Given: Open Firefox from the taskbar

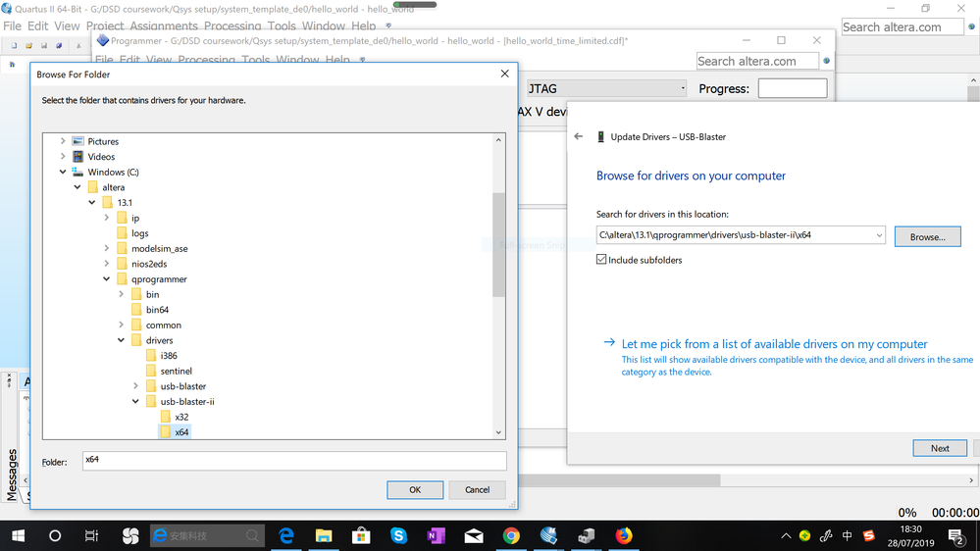Looking at the screenshot, I should [x=624, y=535].
